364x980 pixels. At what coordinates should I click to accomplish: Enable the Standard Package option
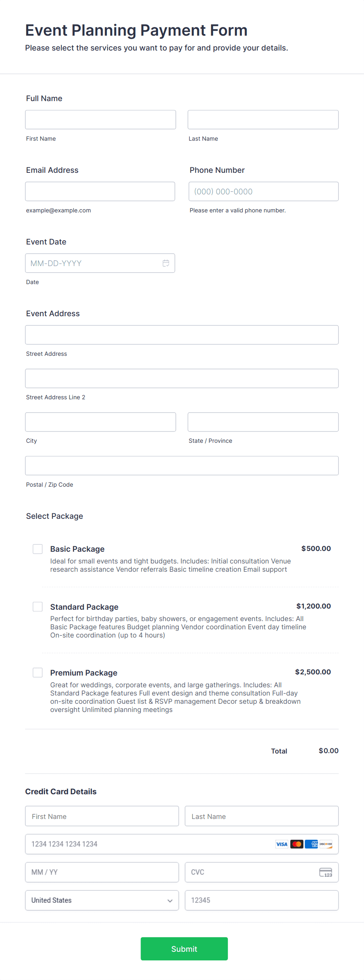38,607
